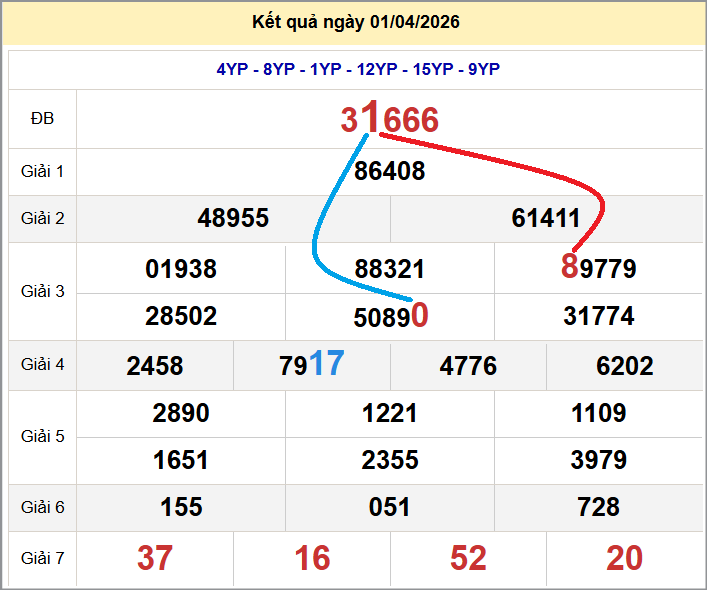Click the ĐB row label
Image resolution: width=707 pixels, height=590 pixels.
(x=42, y=119)
